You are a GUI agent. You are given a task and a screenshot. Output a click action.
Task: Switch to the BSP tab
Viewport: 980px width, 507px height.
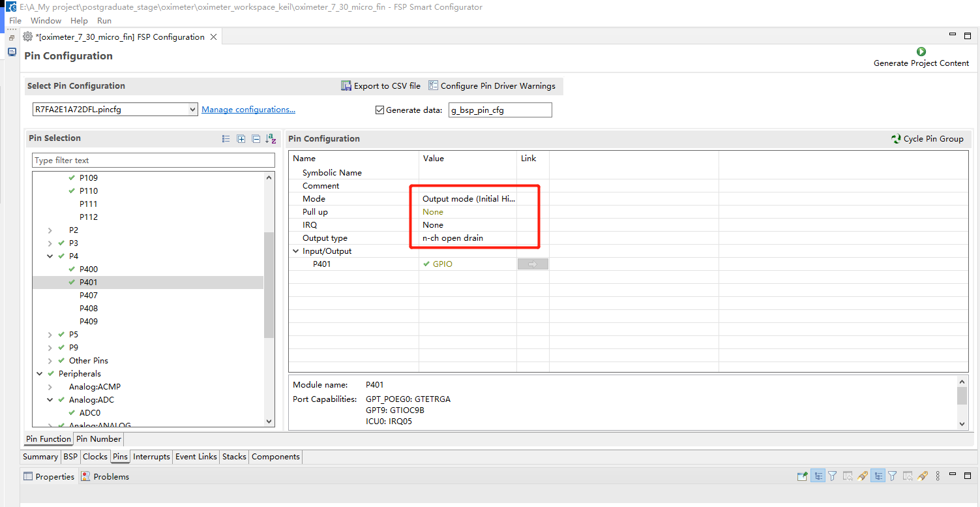(x=70, y=457)
